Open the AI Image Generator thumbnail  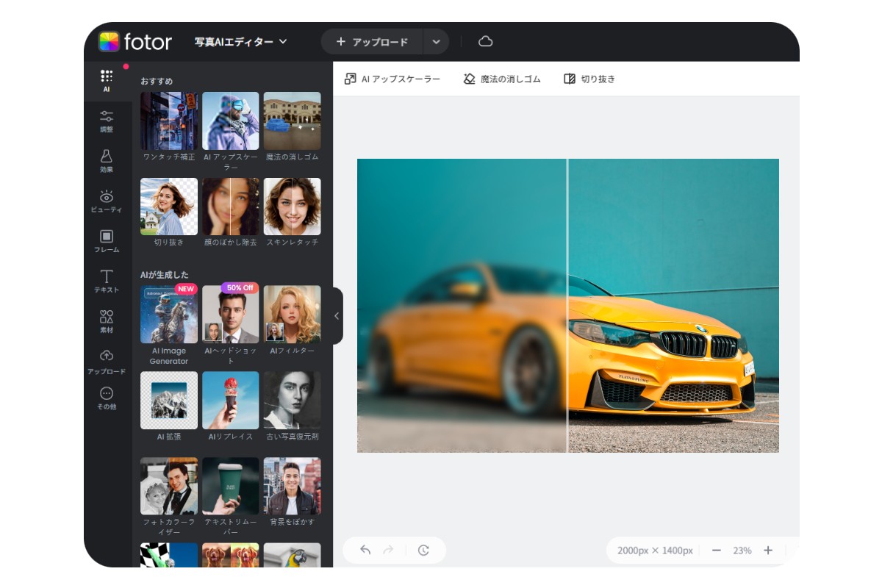coord(168,316)
